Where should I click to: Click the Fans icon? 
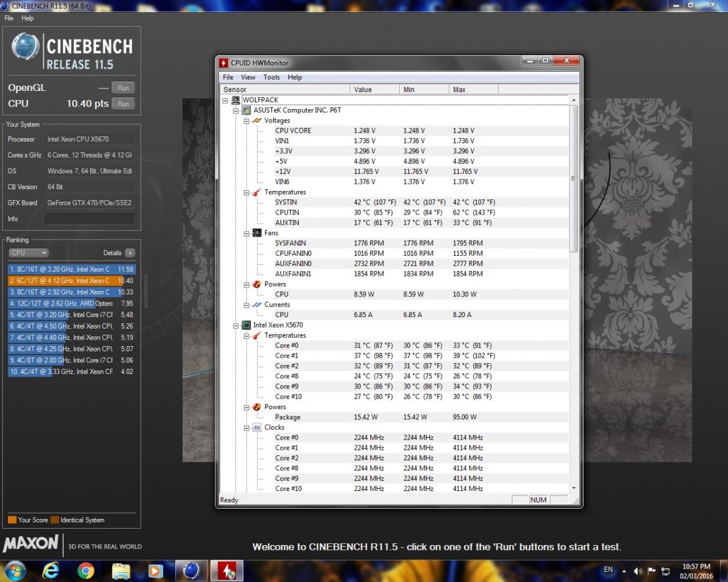click(x=257, y=233)
